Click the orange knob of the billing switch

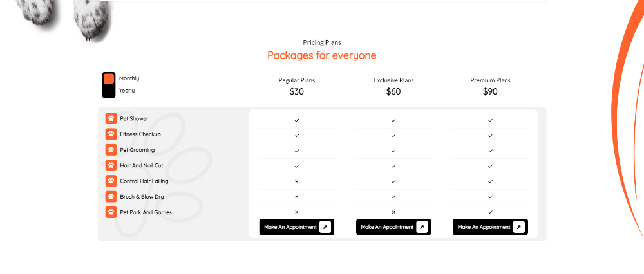tap(109, 78)
